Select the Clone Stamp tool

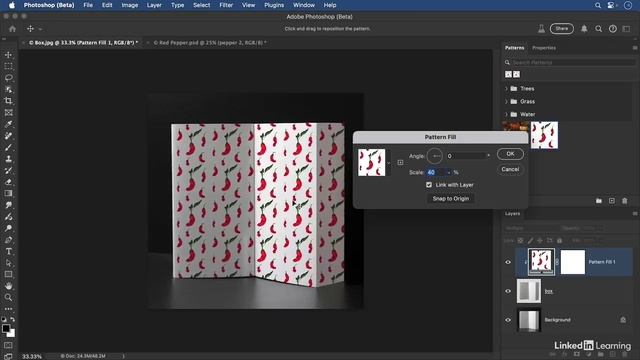point(8,159)
